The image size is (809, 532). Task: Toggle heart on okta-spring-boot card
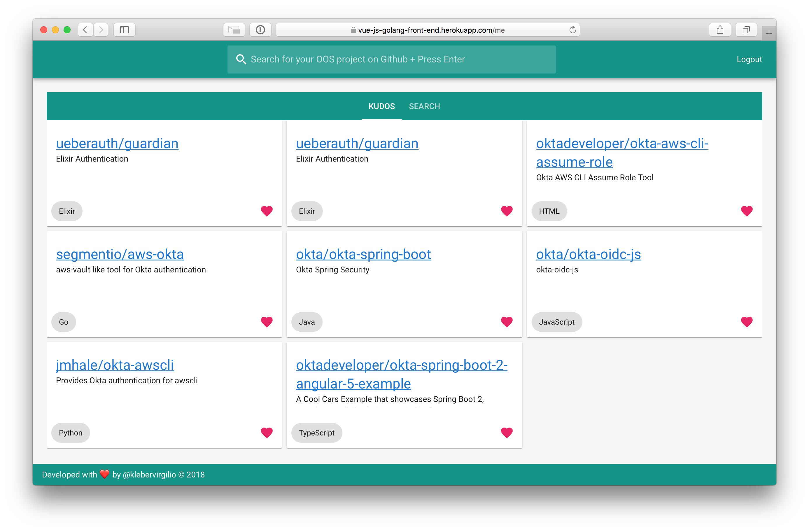coord(507,322)
